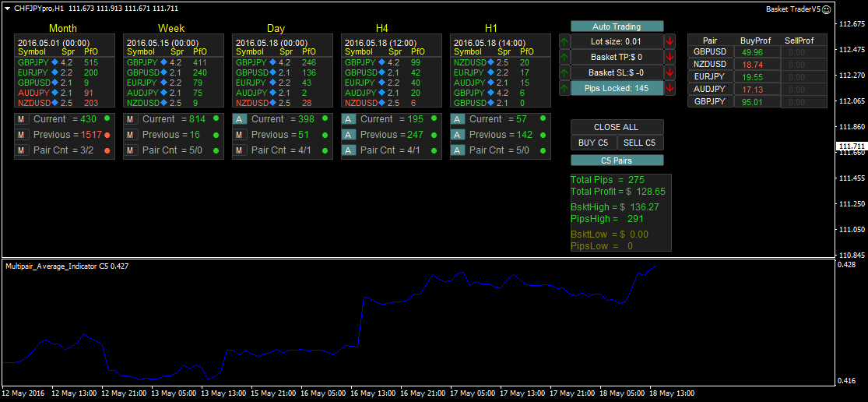Click the AUDJPY pair button in profit table

pyautogui.click(x=711, y=89)
